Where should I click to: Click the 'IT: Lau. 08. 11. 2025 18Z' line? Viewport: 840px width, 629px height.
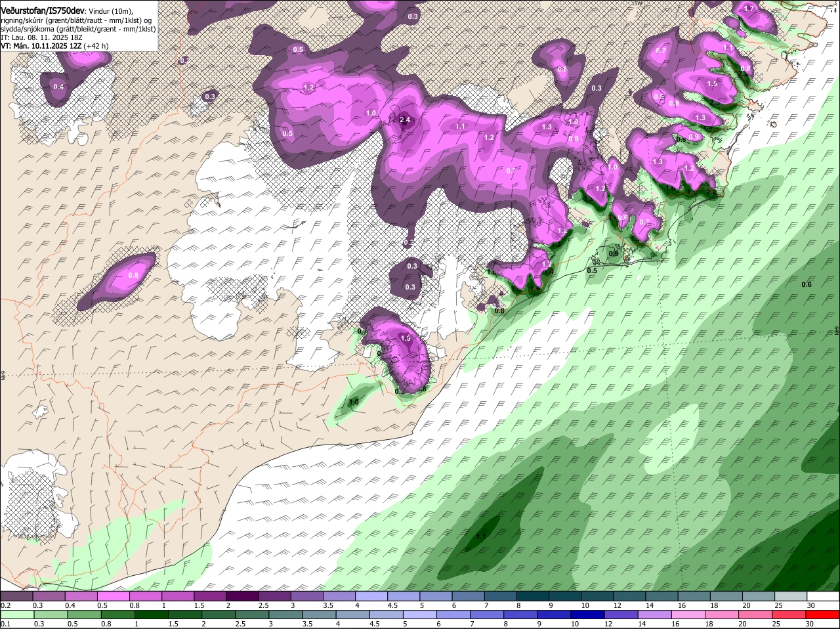[41, 37]
